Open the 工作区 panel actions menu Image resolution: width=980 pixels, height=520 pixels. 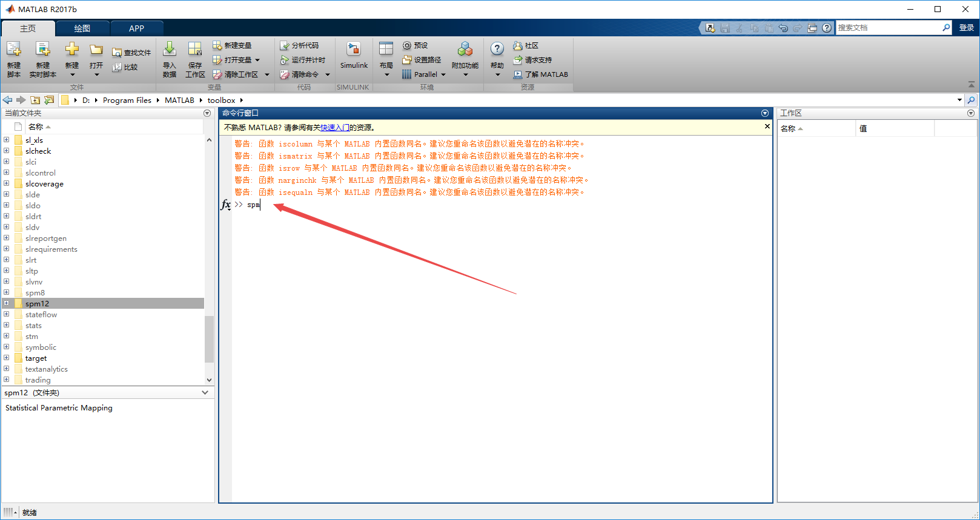[x=971, y=113]
